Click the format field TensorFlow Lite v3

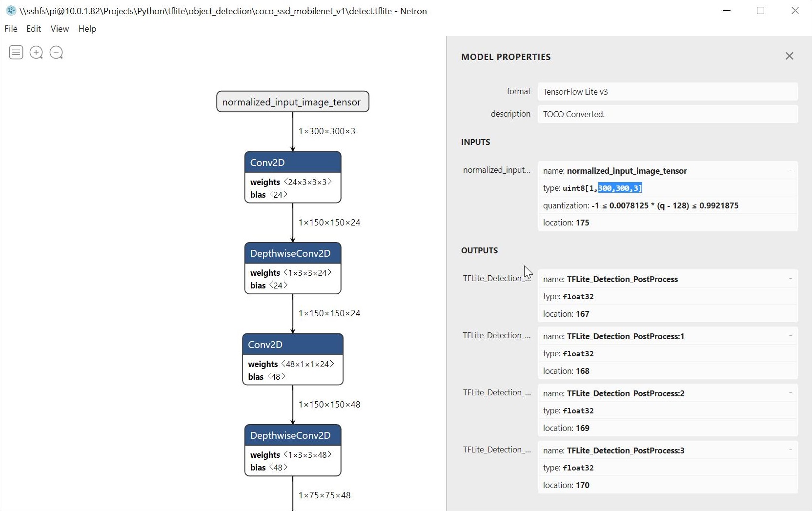(x=667, y=92)
